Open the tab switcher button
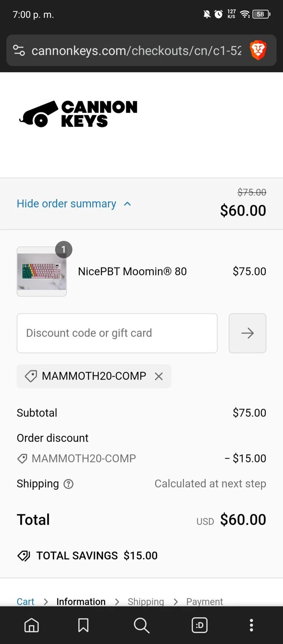The height and width of the screenshot is (644, 283). (x=200, y=625)
